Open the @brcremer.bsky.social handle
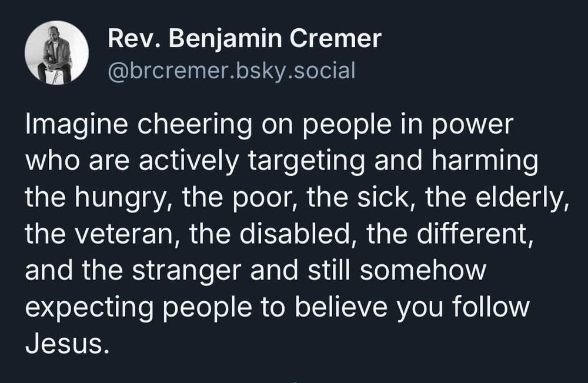This screenshot has width=588, height=383. [x=231, y=71]
